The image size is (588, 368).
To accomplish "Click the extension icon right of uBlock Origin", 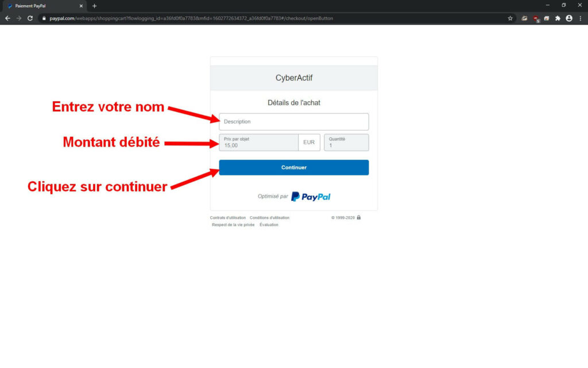I will click(x=547, y=18).
